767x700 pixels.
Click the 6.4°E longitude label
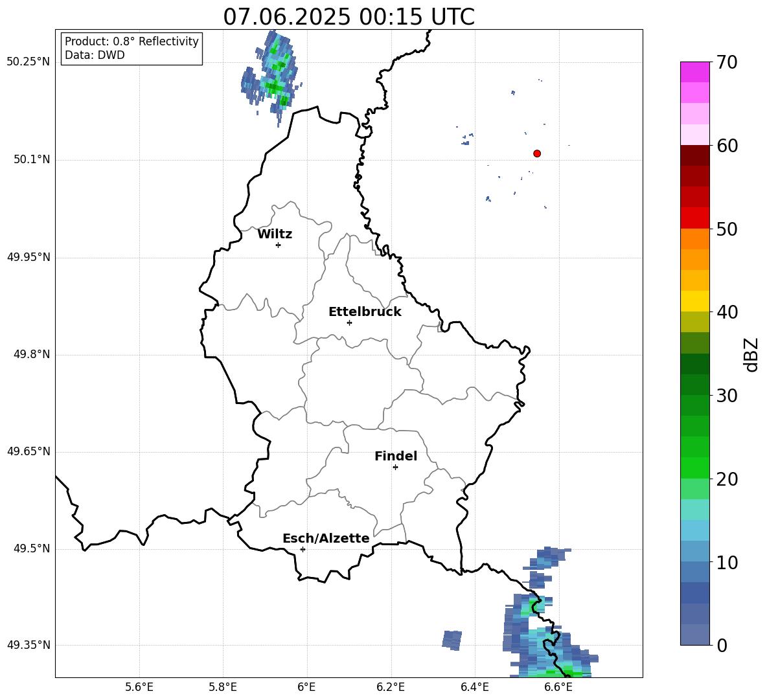[x=474, y=687]
